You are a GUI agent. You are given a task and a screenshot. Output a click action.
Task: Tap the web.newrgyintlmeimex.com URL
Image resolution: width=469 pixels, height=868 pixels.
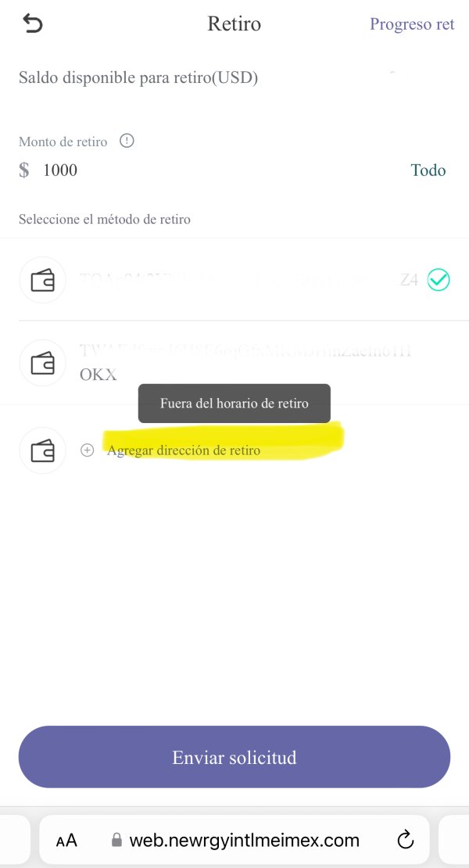[244, 841]
